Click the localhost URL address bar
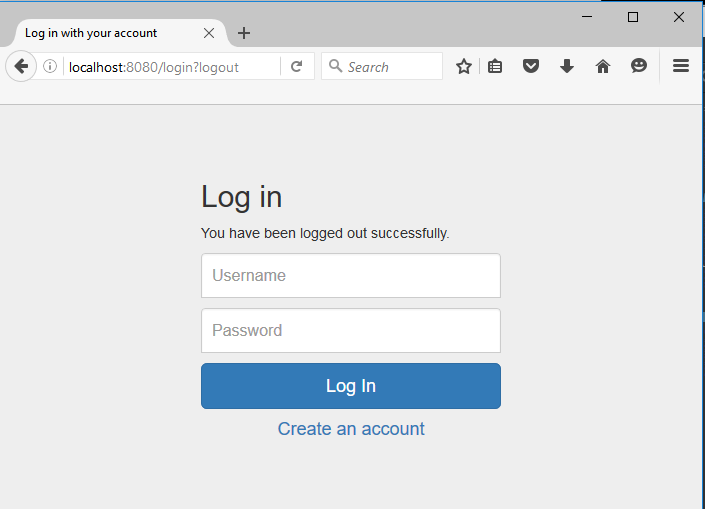 (x=171, y=67)
